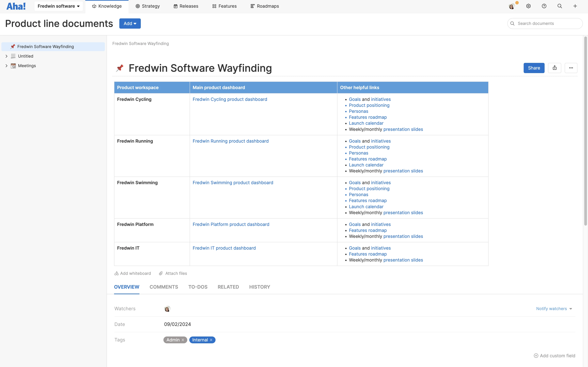Open Notify watchers dropdown
The height and width of the screenshot is (367, 588).
pyautogui.click(x=554, y=309)
